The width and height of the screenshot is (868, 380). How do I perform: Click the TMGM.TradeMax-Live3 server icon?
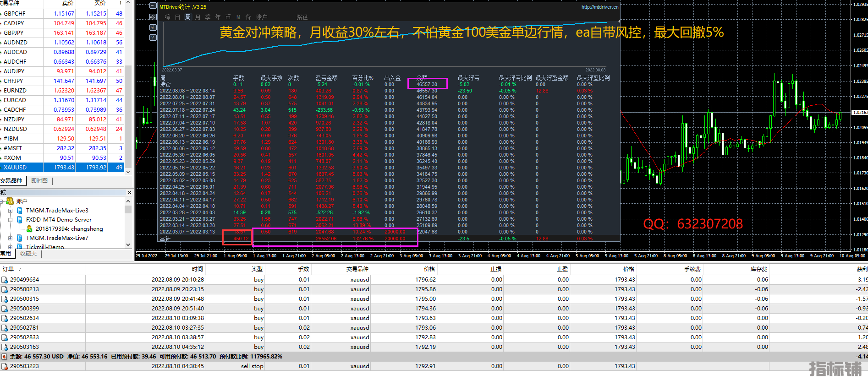(20, 211)
